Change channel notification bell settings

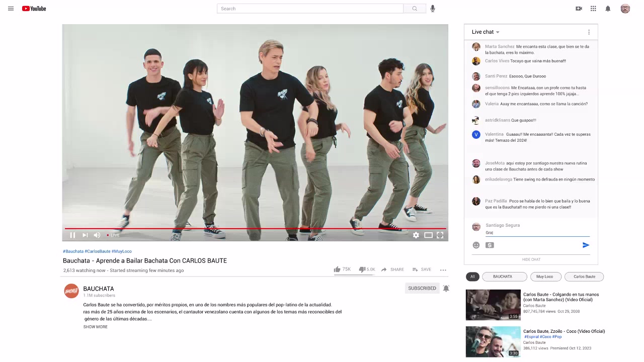pyautogui.click(x=446, y=288)
